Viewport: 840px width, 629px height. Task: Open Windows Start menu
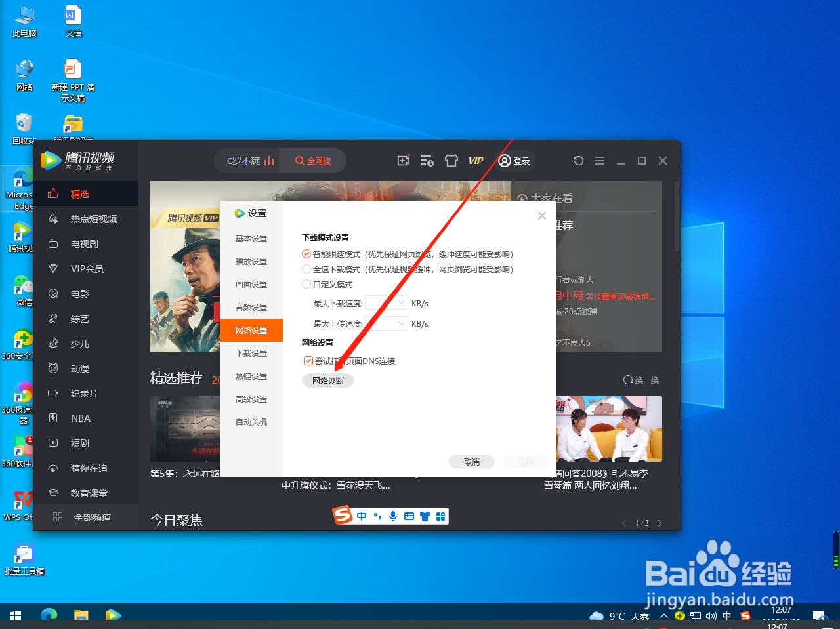pyautogui.click(x=16, y=616)
